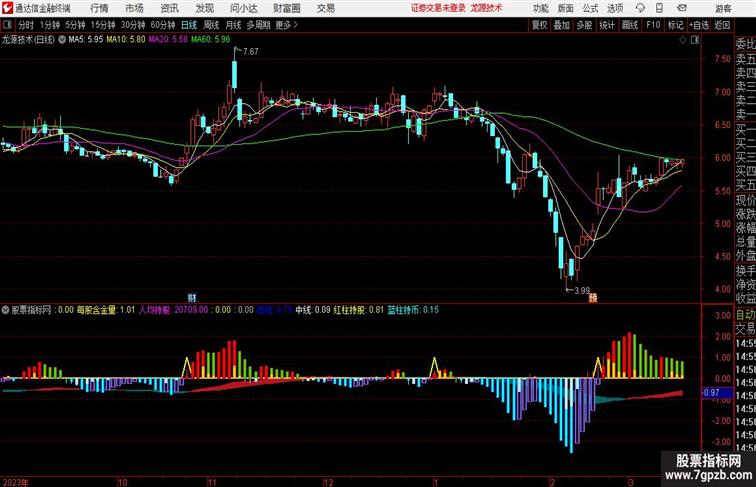Open the 财富圈 menu

pos(286,8)
